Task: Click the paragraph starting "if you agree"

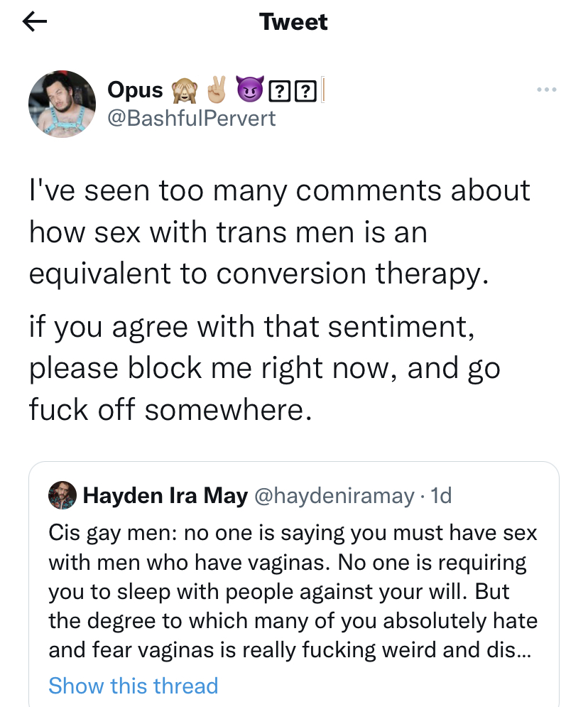Action: coord(264,368)
